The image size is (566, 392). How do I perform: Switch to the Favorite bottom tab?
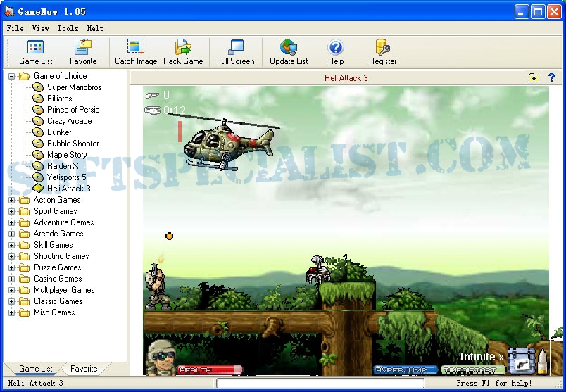(84, 369)
